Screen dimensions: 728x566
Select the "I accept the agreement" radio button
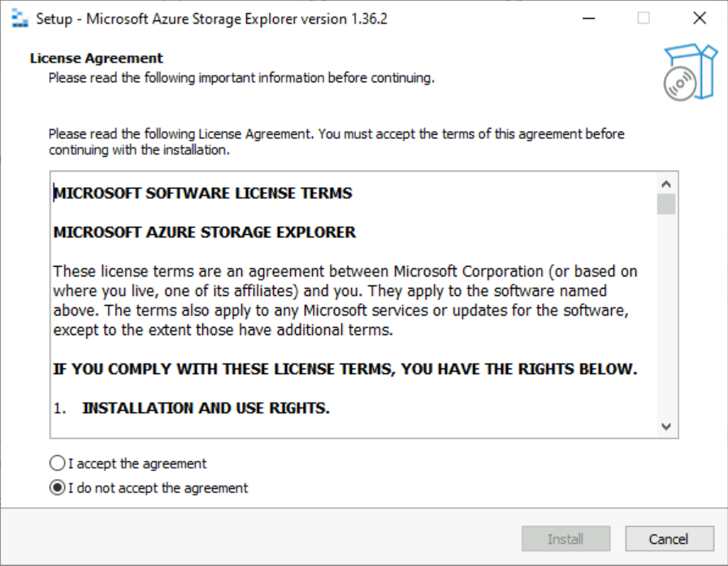coord(57,464)
